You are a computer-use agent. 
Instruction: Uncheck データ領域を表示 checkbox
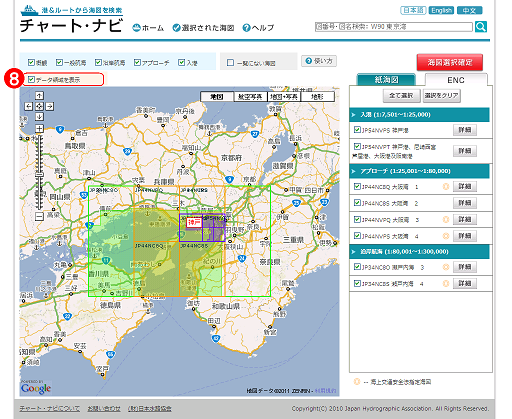click(x=31, y=79)
